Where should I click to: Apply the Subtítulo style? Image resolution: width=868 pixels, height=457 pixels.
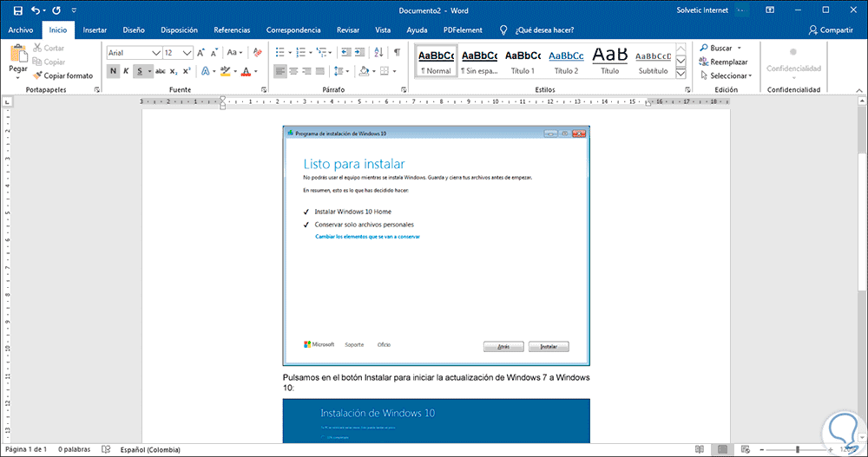654,61
